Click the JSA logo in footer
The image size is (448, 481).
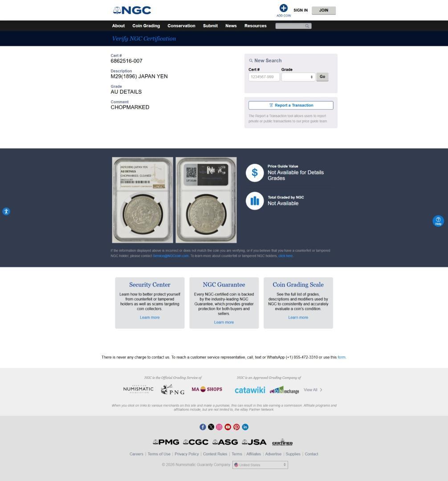[x=254, y=442]
